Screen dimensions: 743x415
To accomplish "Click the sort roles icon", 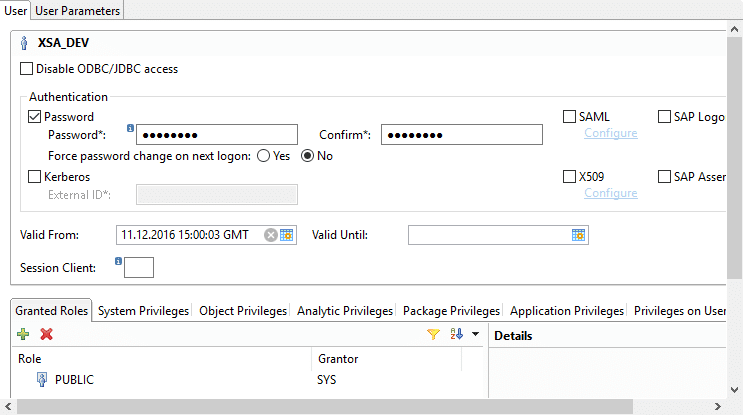I will pos(457,335).
